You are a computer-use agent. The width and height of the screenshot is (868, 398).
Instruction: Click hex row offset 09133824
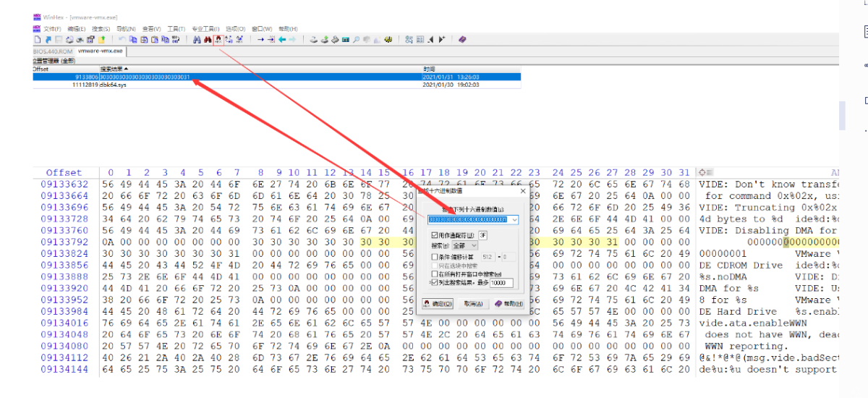(x=64, y=254)
